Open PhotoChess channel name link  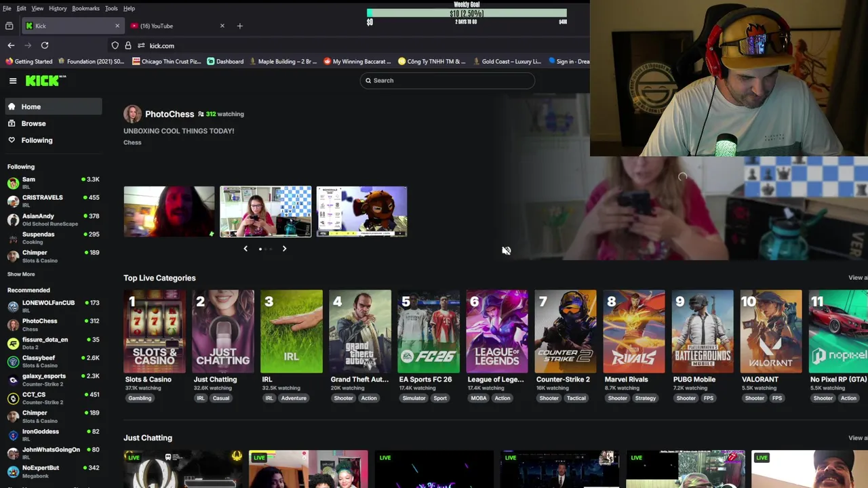click(170, 114)
